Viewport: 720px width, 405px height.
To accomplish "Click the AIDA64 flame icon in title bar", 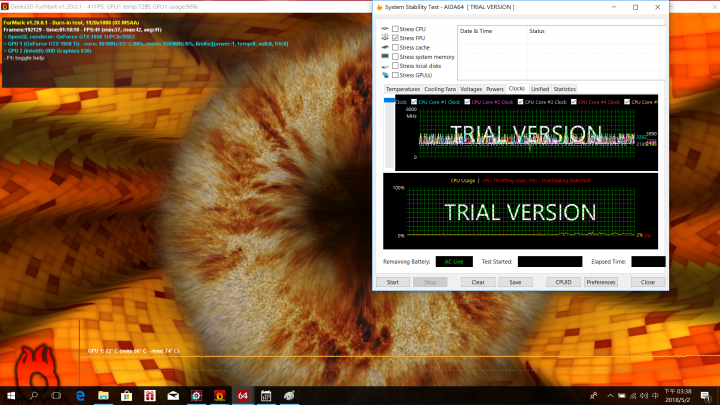I will pyautogui.click(x=379, y=7).
